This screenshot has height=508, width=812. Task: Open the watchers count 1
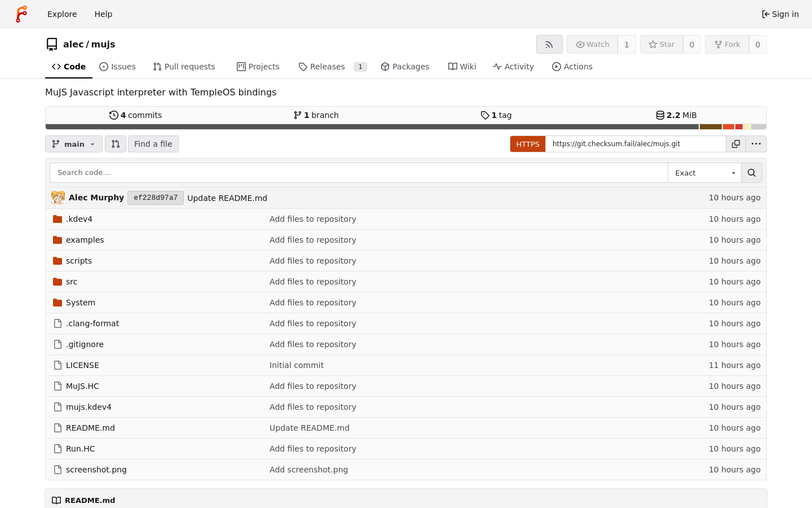(x=626, y=45)
